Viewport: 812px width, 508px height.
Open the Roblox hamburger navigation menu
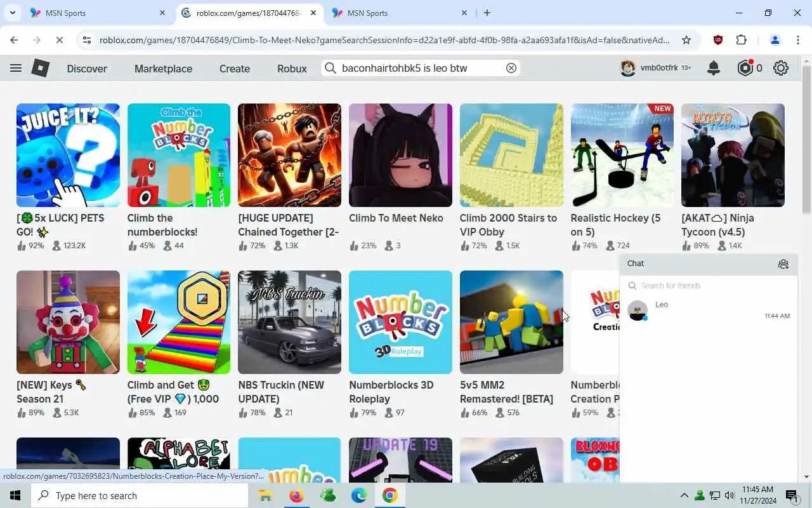point(16,68)
